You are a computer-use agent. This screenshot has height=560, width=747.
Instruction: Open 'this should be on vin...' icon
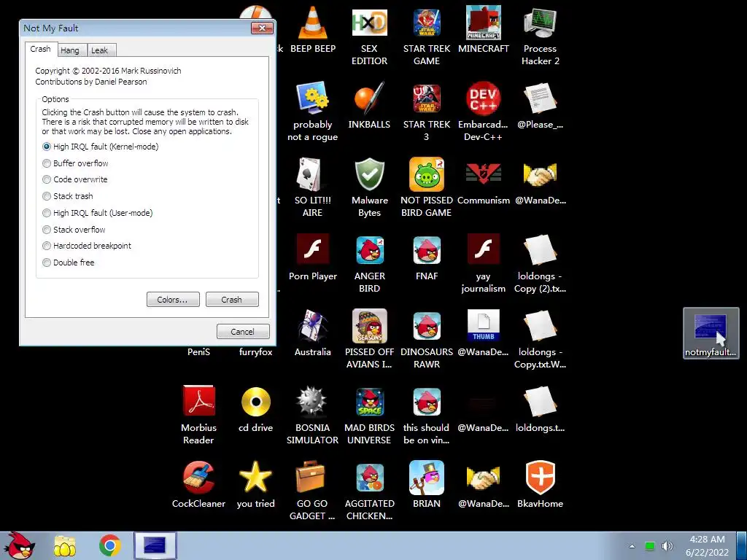426,415
